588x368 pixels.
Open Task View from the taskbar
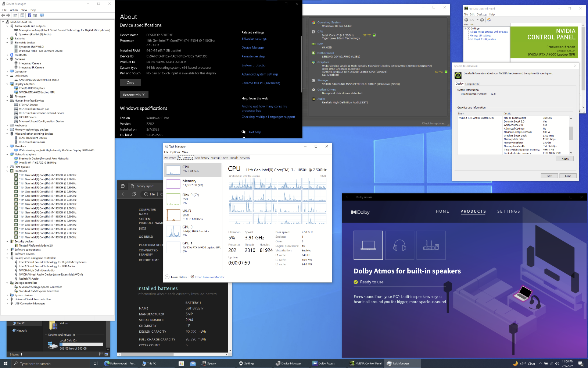96,363
